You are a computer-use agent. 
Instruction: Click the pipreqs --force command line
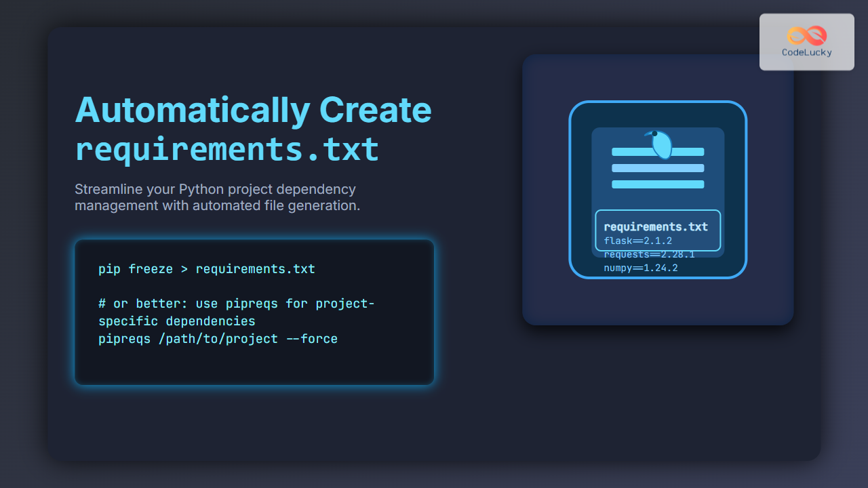[218, 338]
